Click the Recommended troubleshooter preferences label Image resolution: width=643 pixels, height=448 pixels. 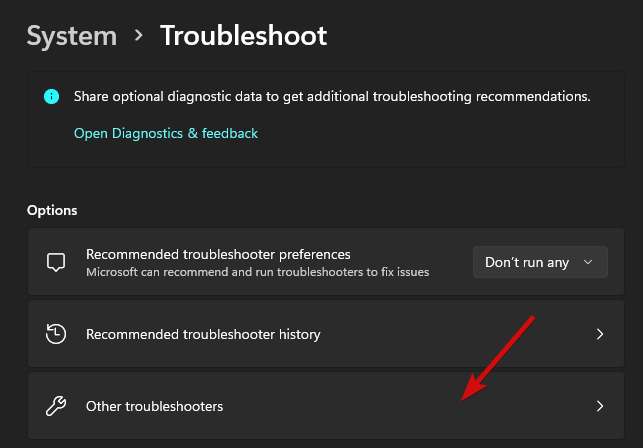click(x=218, y=254)
